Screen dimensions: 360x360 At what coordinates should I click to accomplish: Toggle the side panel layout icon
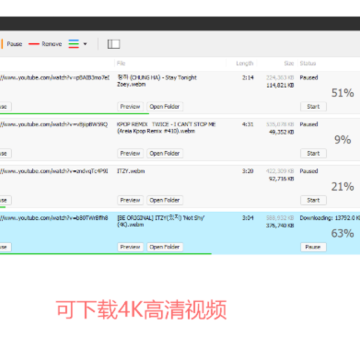114,44
